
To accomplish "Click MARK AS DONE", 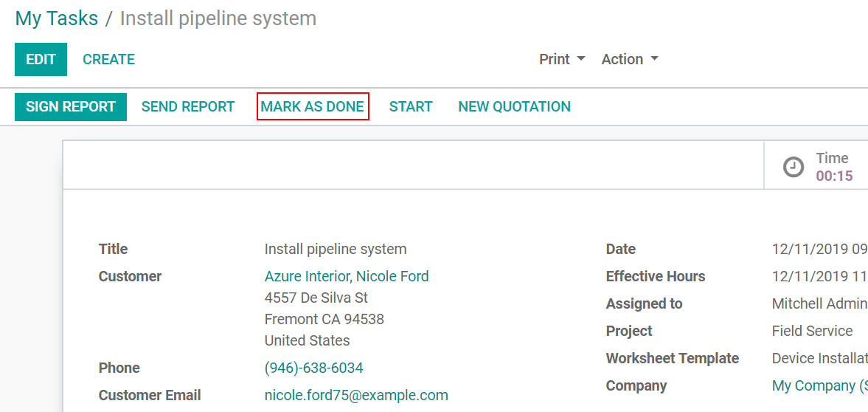I will [x=313, y=106].
